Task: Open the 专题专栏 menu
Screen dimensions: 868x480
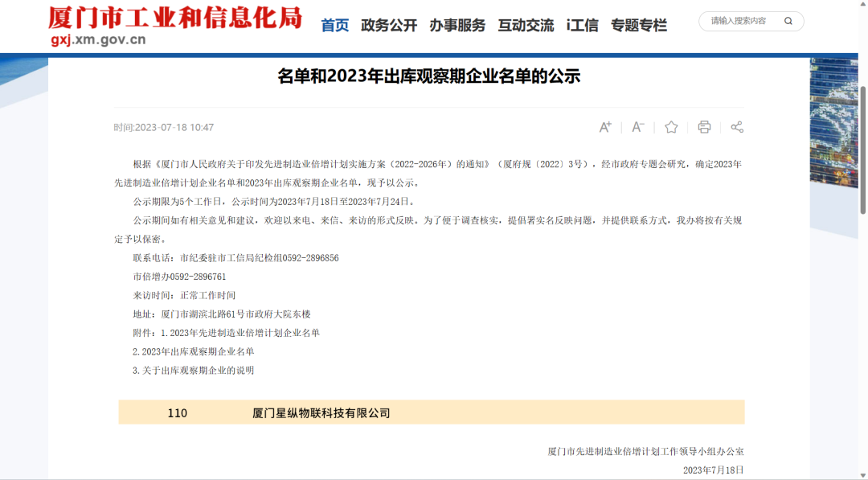Action: (x=639, y=25)
